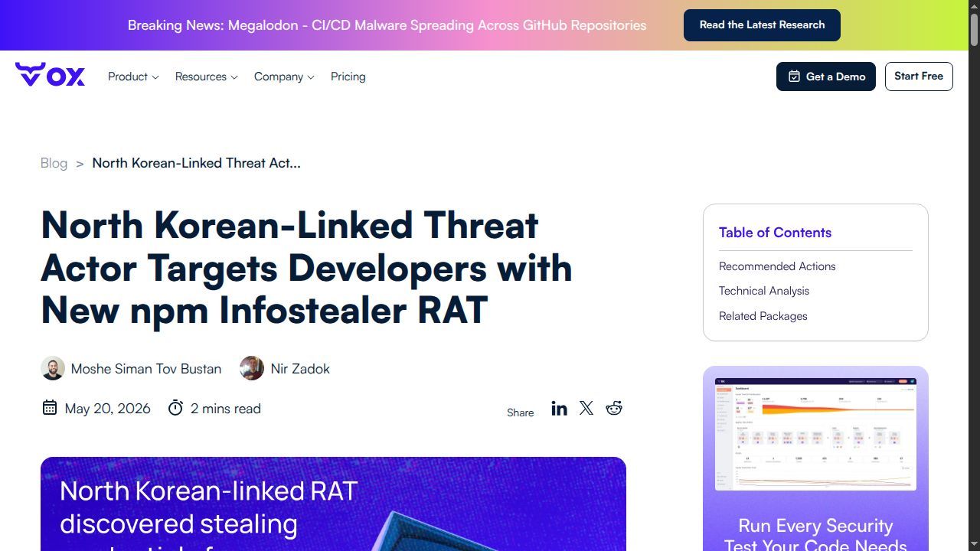Click the '2 mins read' text
This screenshot has width=980, height=551.
point(226,409)
